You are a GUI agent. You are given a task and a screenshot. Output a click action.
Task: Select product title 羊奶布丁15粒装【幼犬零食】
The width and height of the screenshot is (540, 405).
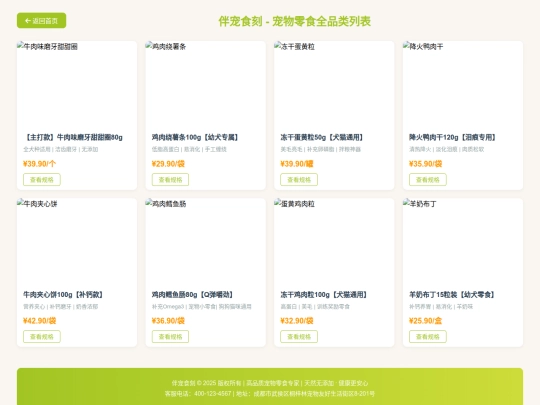(x=452, y=295)
